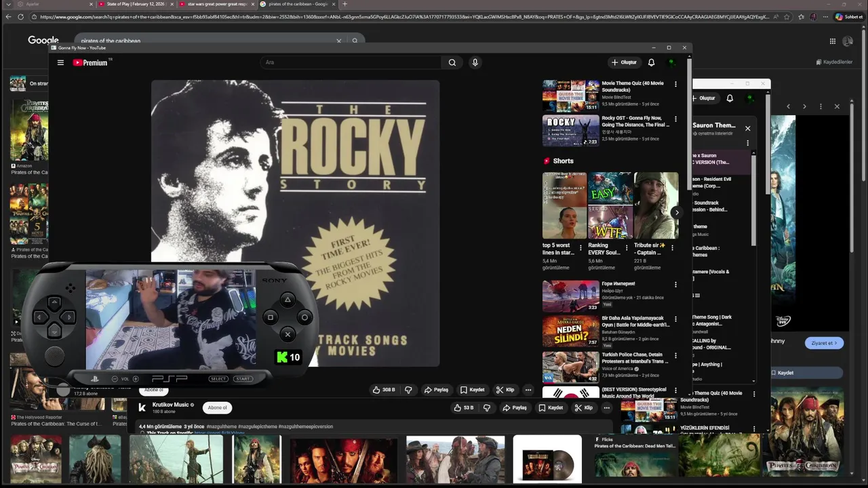
Task: Open a new browser tab
Action: [x=345, y=4]
